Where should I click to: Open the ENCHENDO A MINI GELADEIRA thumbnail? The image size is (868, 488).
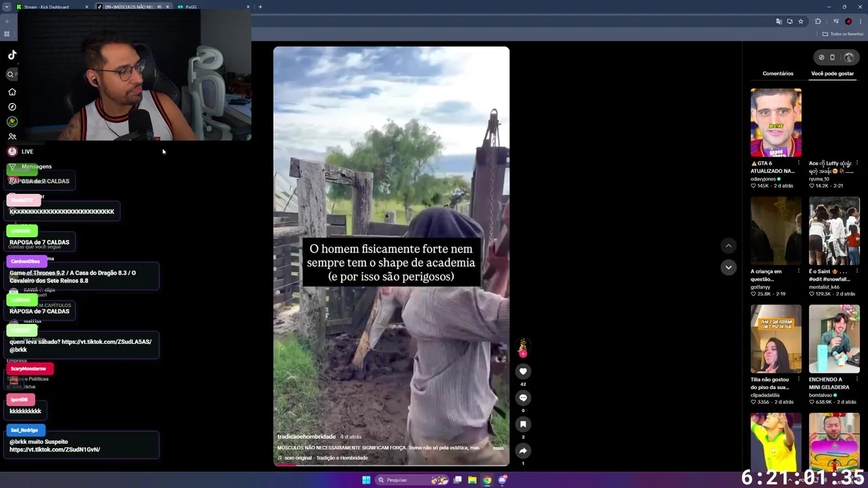(834, 339)
